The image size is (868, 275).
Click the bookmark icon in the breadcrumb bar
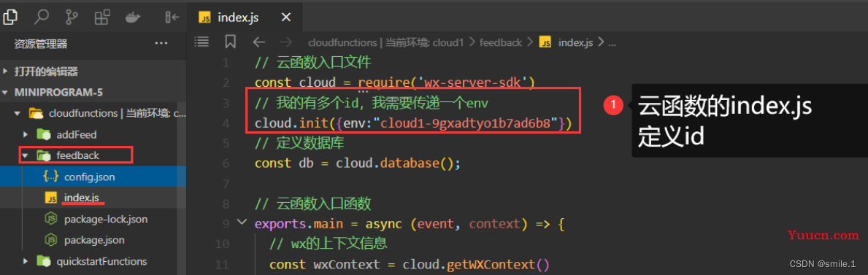(230, 42)
